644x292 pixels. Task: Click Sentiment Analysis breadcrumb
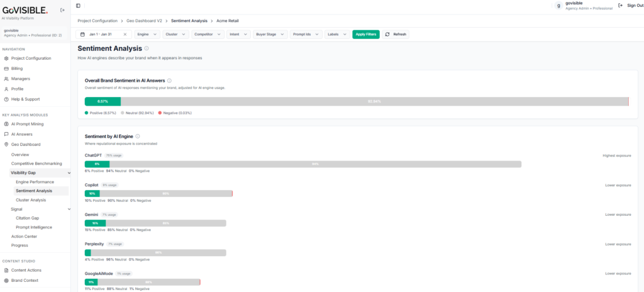pos(189,21)
